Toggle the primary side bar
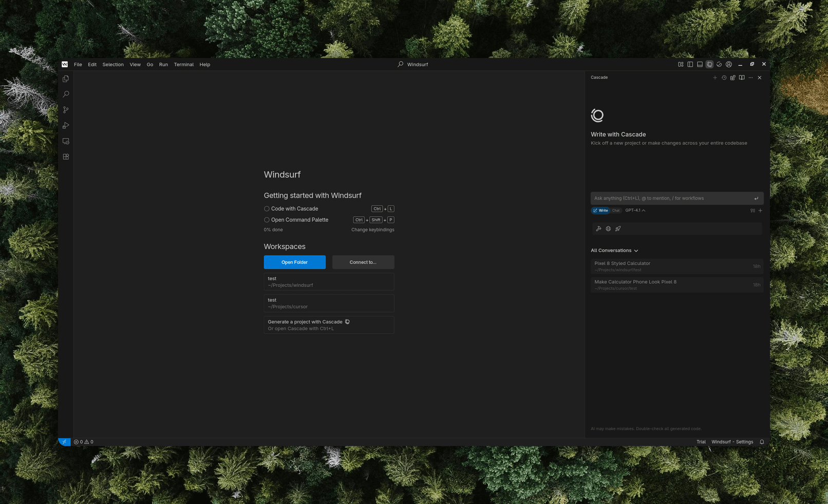 pyautogui.click(x=690, y=64)
